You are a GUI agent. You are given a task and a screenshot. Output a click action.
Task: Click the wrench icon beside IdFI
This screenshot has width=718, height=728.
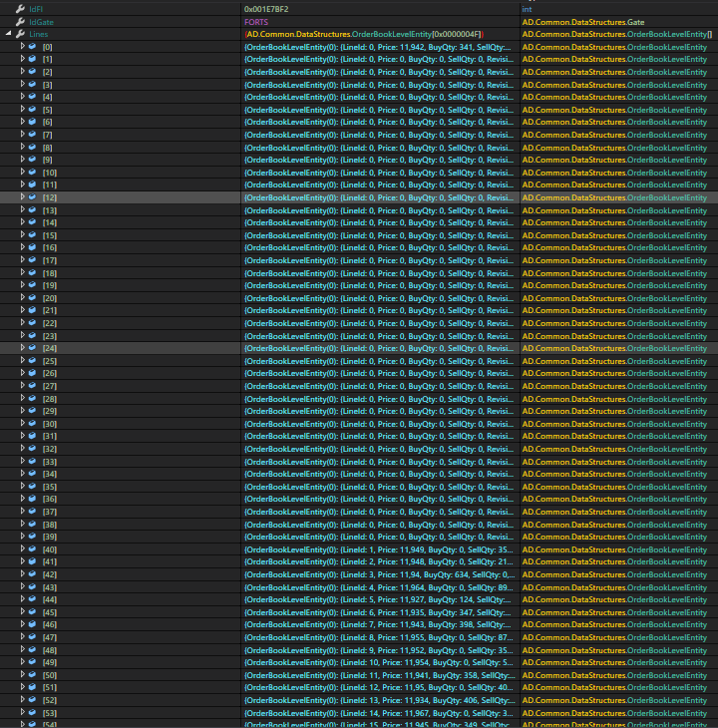20,9
